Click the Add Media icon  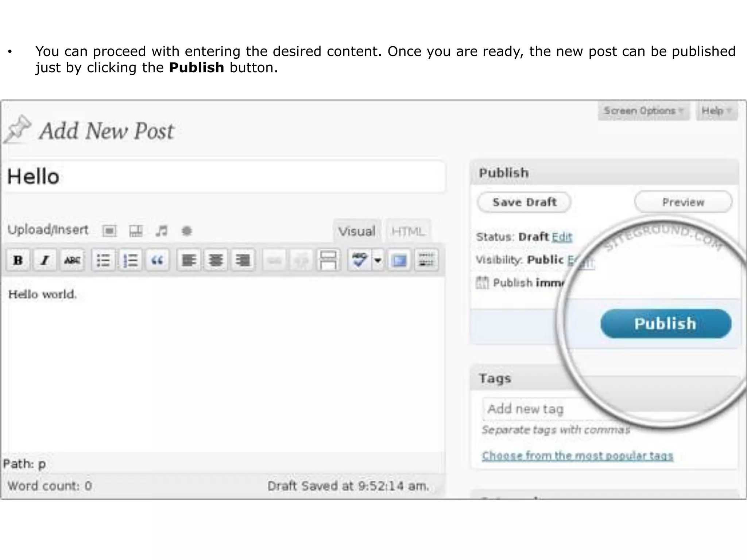point(187,231)
